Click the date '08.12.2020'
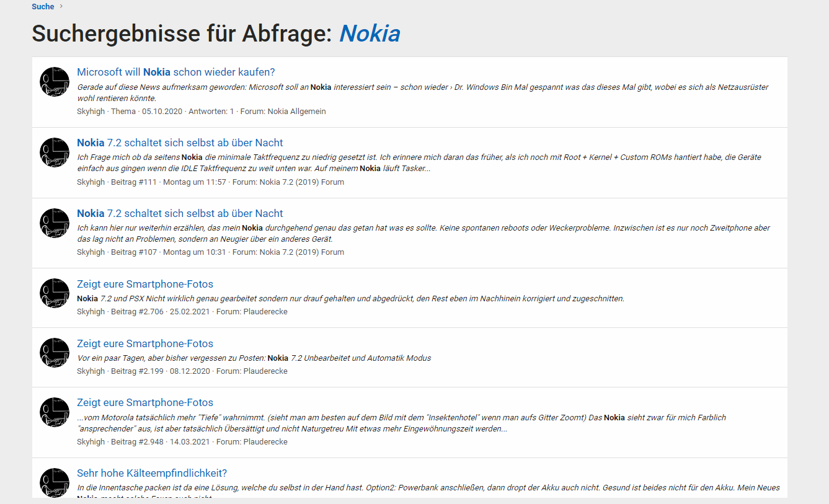The height and width of the screenshot is (504, 829). [x=189, y=371]
